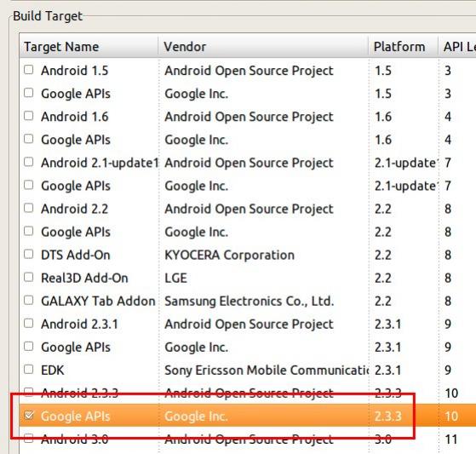Screen dimensions: 476x454
Task: Check the Android 1.6 checkbox
Action: tap(29, 116)
